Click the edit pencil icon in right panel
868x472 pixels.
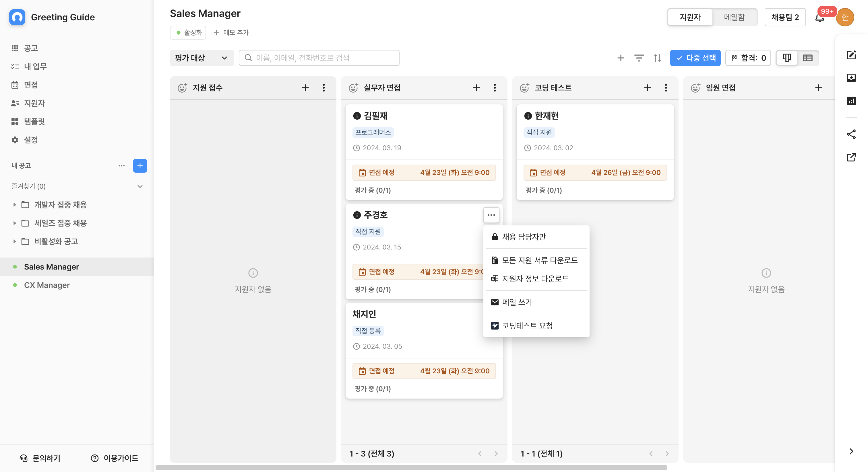851,55
